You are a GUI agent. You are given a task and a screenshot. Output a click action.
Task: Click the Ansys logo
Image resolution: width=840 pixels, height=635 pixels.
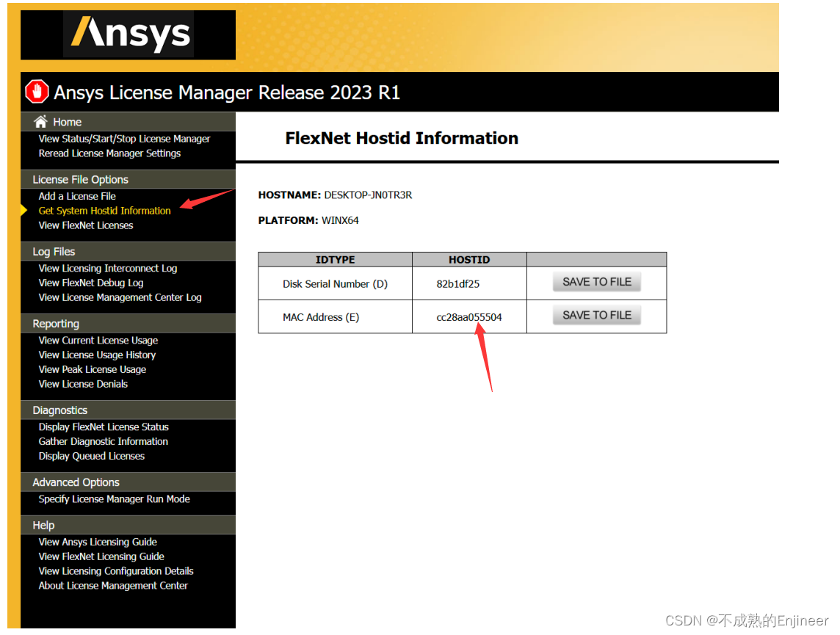pos(130,34)
